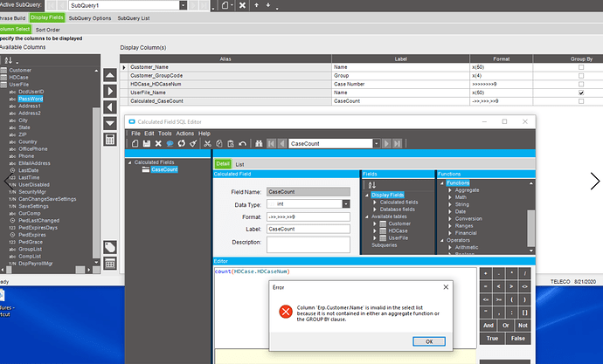Open Active SubQuery dropdown
The width and height of the screenshot is (603, 364).
click(x=183, y=5)
